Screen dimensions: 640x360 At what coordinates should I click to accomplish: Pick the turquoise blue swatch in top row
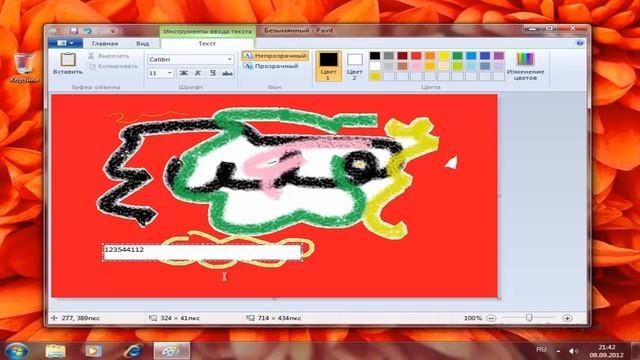click(471, 56)
